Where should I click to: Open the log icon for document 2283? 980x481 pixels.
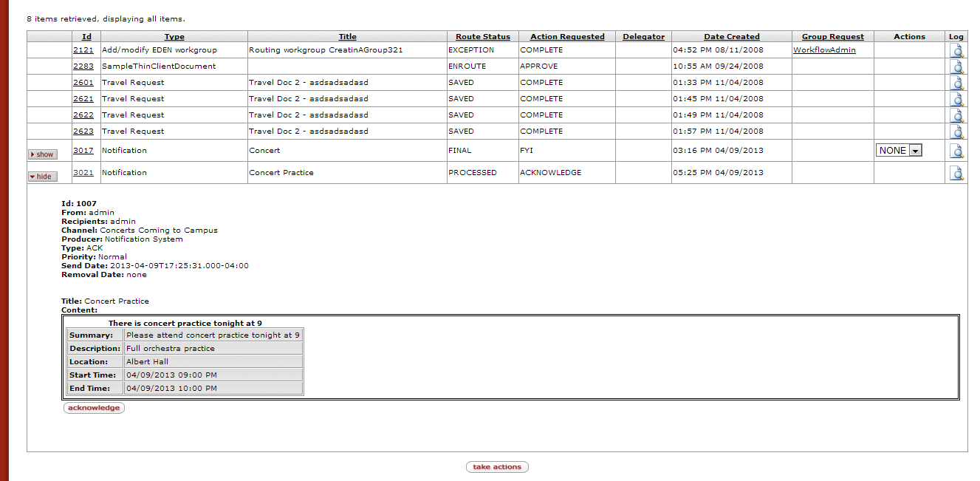point(956,66)
